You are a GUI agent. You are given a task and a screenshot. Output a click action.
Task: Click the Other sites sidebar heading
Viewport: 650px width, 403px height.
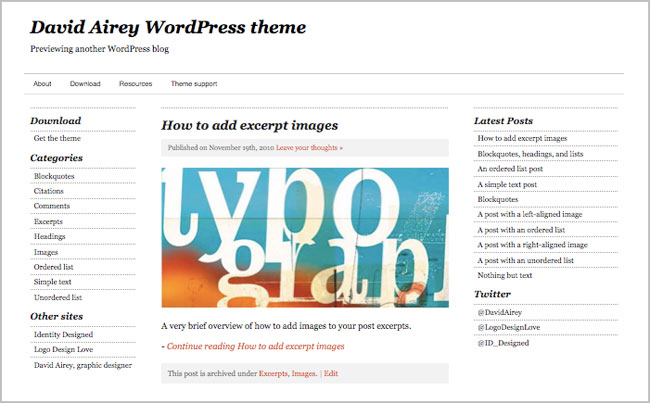(56, 316)
